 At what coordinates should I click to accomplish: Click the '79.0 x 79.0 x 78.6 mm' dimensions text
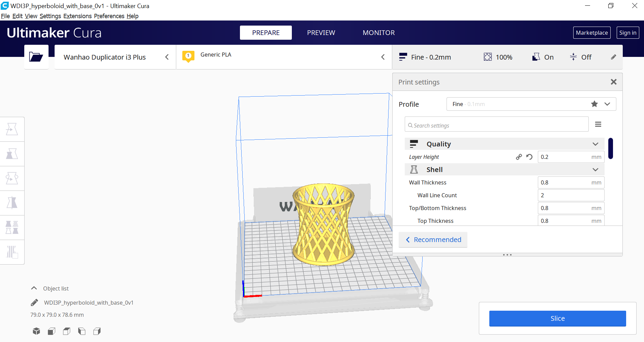(57, 315)
